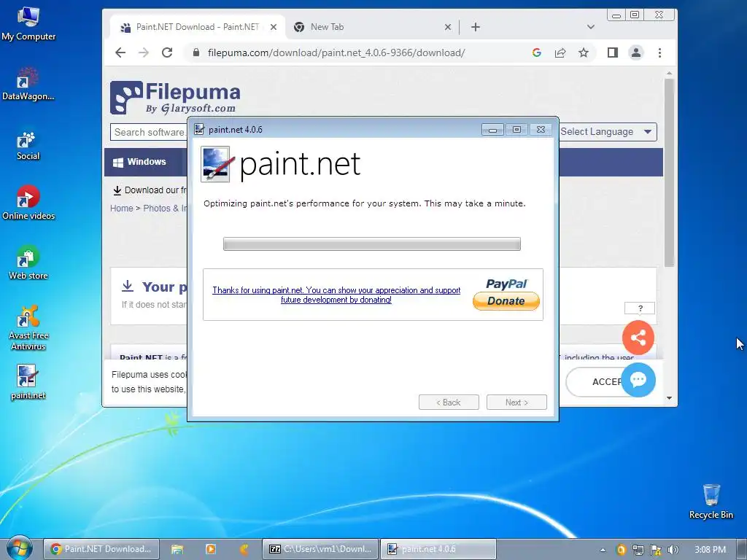The height and width of the screenshot is (560, 747).
Task: Share this page from the address bar
Action: click(560, 52)
